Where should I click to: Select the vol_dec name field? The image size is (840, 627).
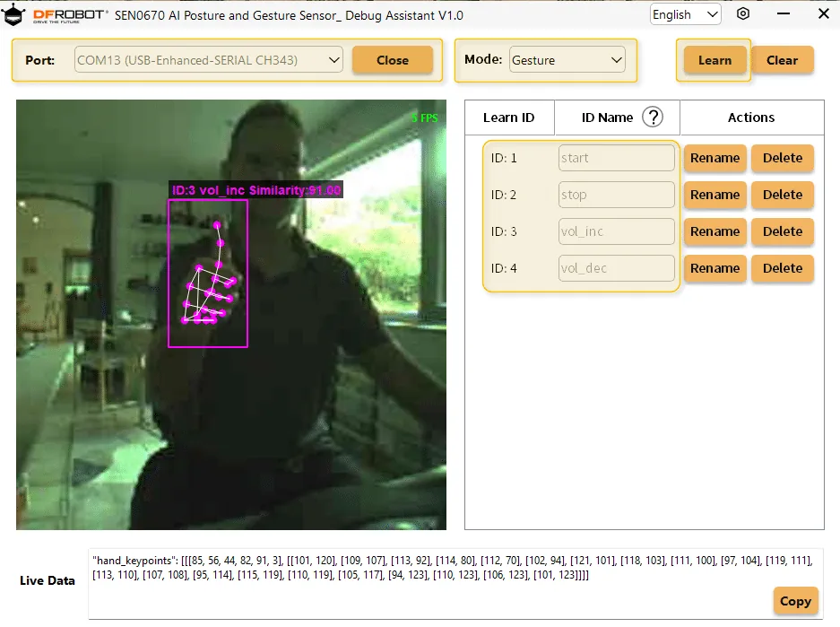pos(616,268)
